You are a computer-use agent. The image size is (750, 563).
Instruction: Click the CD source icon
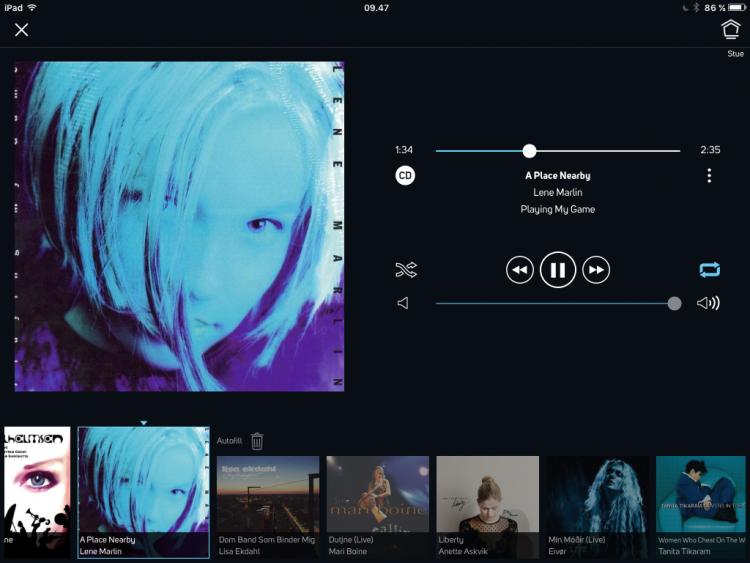(405, 176)
